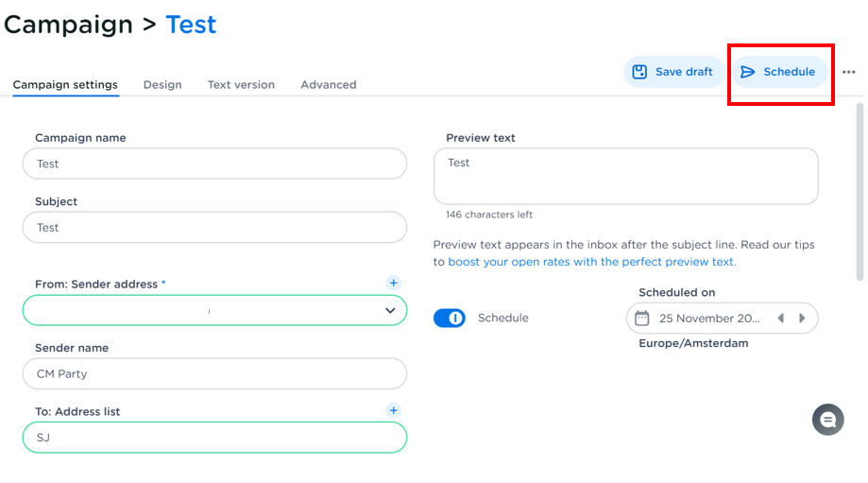This screenshot has width=868, height=483.
Task: Toggle the Schedule switch off
Action: [x=450, y=319]
